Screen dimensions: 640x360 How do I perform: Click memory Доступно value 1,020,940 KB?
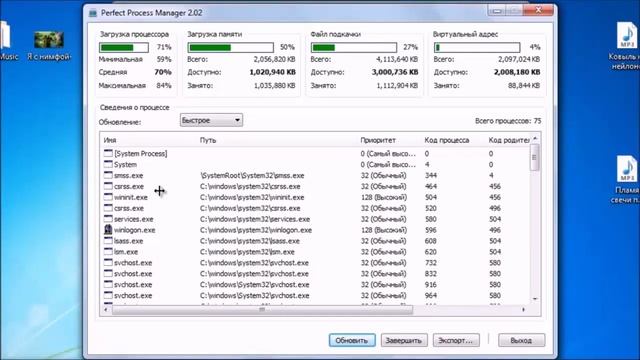(x=272, y=72)
